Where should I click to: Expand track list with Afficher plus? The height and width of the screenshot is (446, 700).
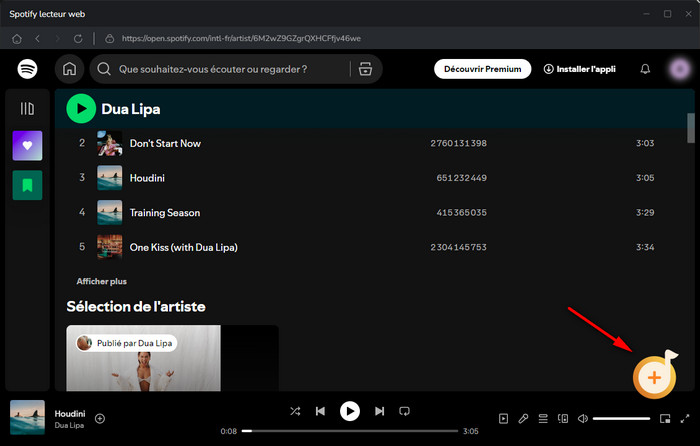coord(102,281)
